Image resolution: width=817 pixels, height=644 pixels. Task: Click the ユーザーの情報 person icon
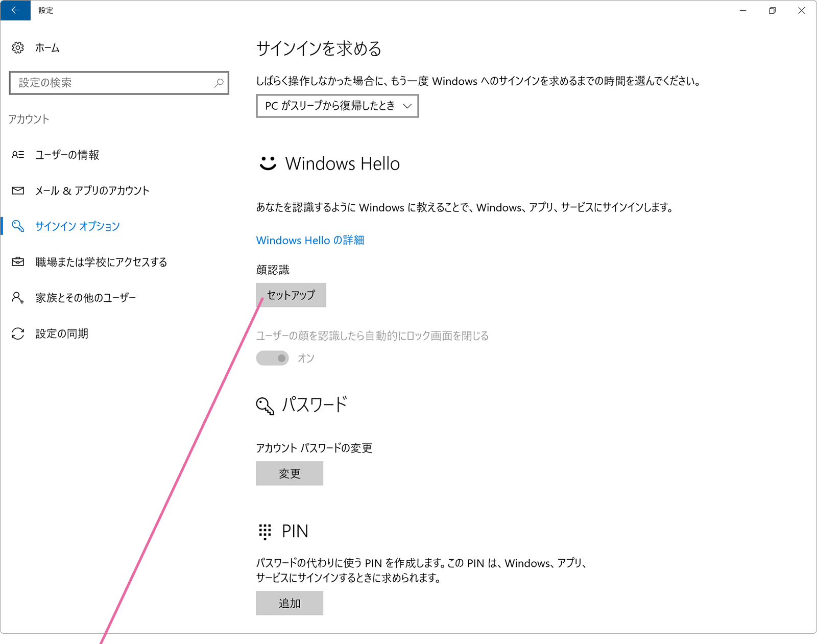tap(18, 154)
